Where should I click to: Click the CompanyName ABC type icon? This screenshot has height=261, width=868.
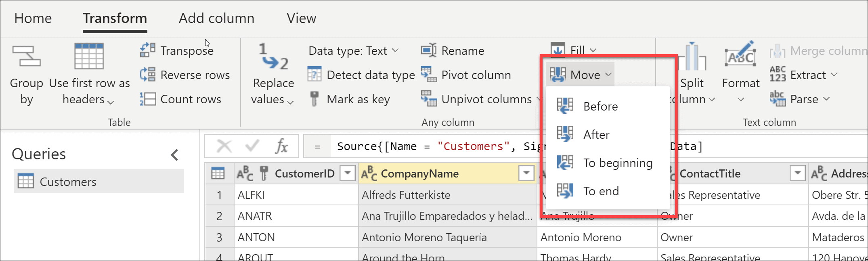coord(369,173)
